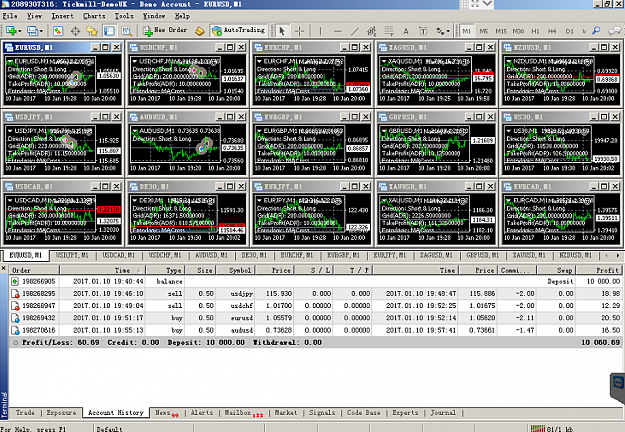Open MetaEditor from the toolbar icon
625x432 pixels.
(200, 31)
